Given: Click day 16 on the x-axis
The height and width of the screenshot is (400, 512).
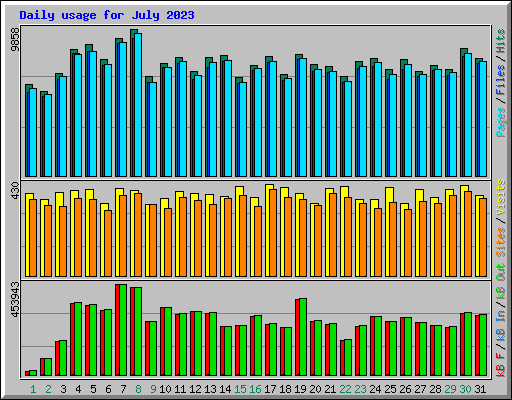Looking at the screenshot, I should (x=255, y=389).
